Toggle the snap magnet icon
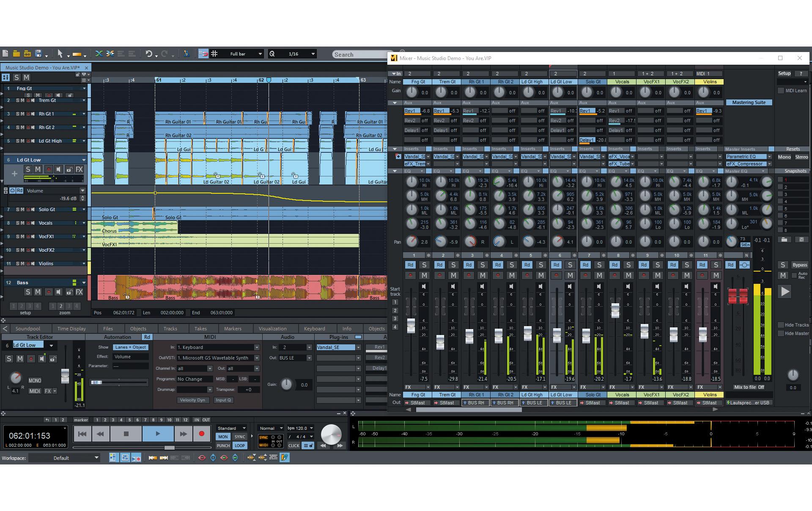Image resolution: width=812 pixels, height=511 pixels. pyautogui.click(x=203, y=54)
